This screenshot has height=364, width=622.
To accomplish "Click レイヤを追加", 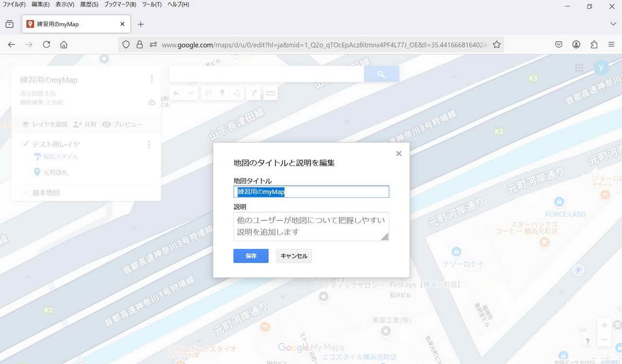I will click(x=44, y=124).
